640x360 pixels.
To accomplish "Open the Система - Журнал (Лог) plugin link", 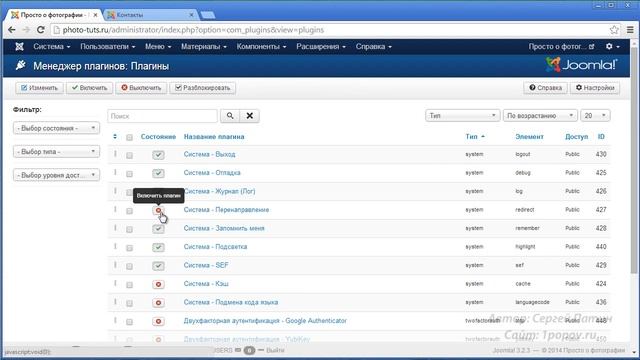I will coord(220,191).
